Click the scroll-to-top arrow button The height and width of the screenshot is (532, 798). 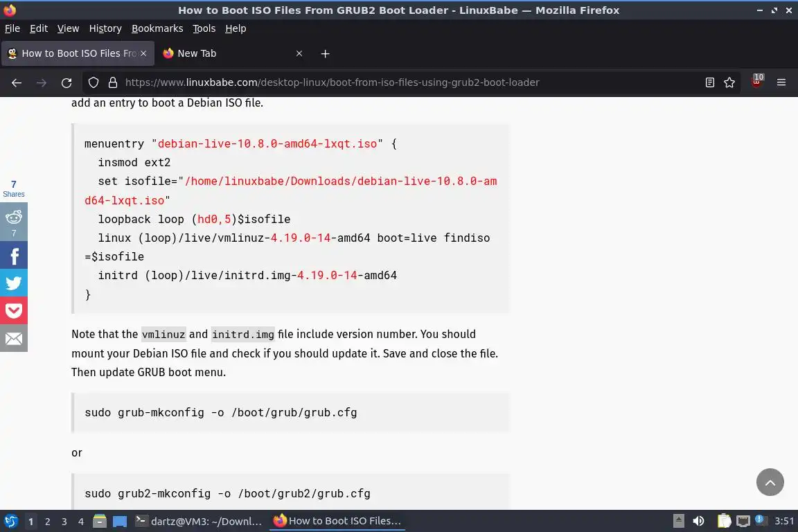(x=770, y=482)
